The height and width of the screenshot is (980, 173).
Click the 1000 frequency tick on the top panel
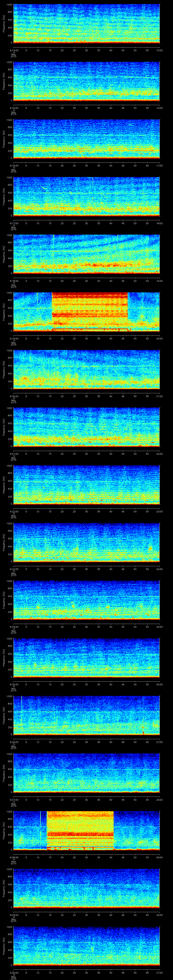pos(9,5)
